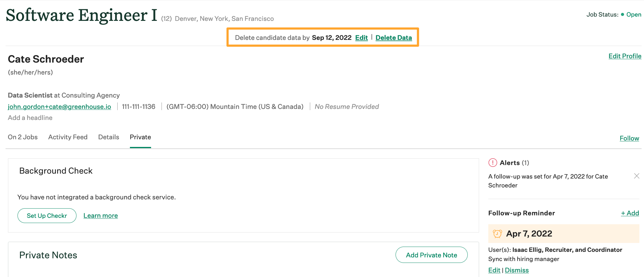Click the Delete Data link
Screen dimensions: 644x277
[x=394, y=37]
